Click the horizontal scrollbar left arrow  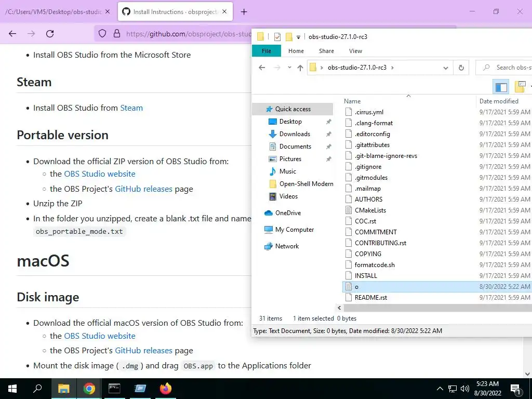tap(339, 308)
